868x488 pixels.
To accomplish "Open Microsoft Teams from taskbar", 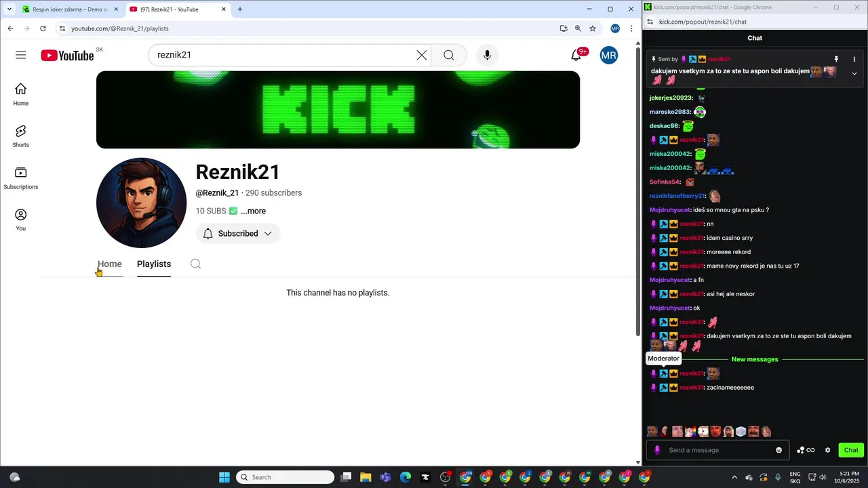I will pyautogui.click(x=385, y=477).
